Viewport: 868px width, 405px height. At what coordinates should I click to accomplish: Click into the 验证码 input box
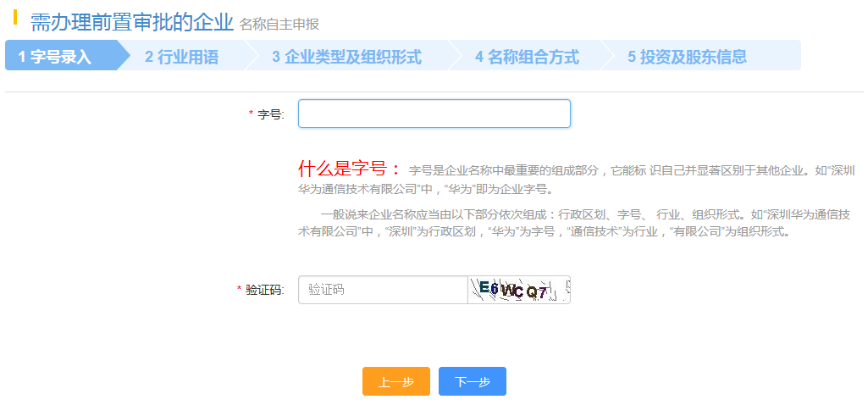(x=383, y=290)
